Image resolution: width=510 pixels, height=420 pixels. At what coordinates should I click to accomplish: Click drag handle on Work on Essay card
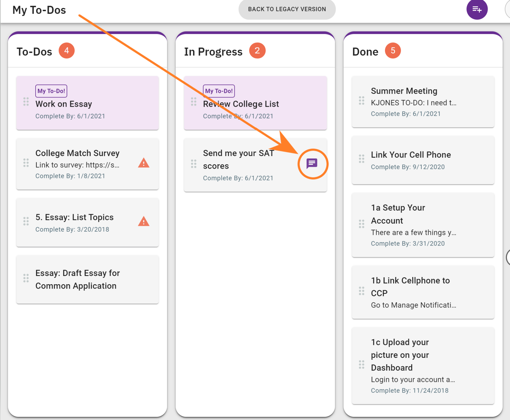26,102
